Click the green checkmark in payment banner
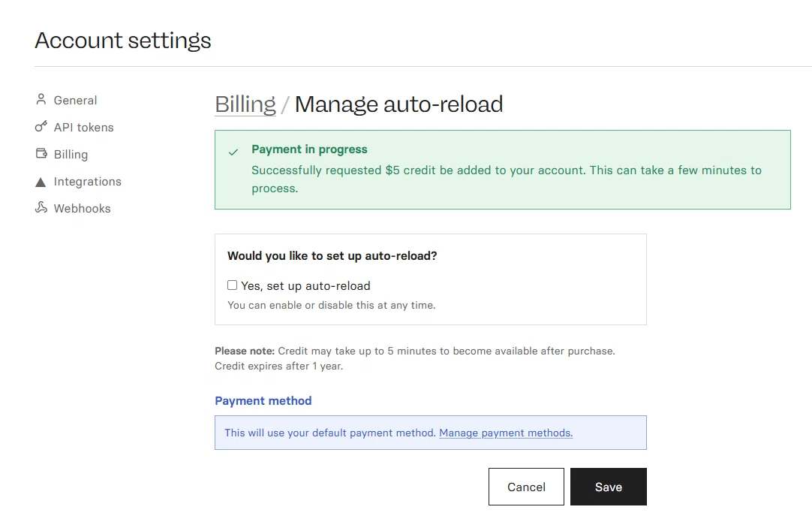Image resolution: width=812 pixels, height=531 pixels. pos(233,152)
